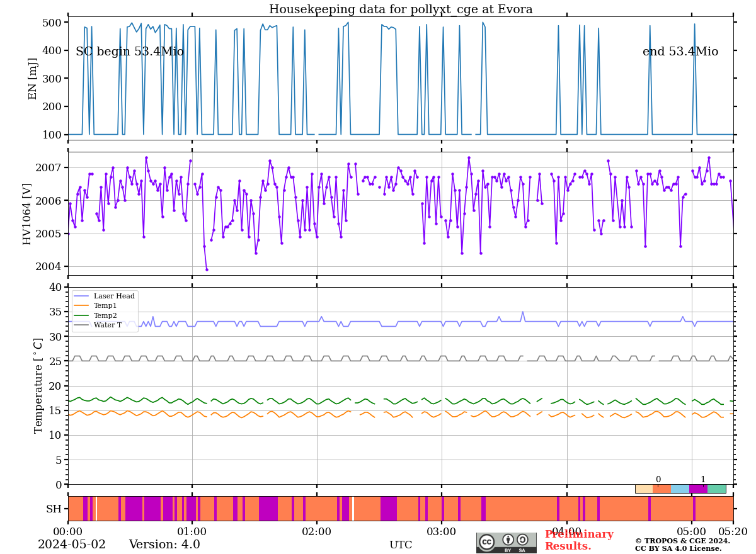756x554 pixels.
Task: Click the 'CC BY SA 4.0 License.' text
Action: click(x=679, y=548)
